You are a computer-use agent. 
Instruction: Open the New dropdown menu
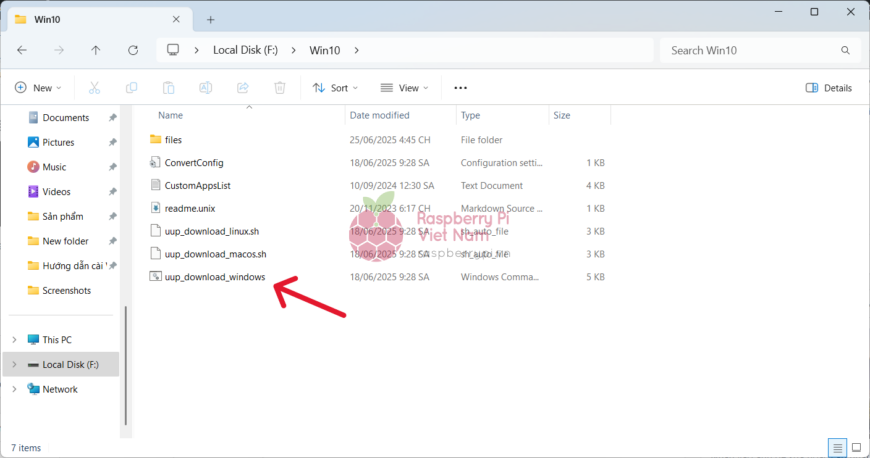[38, 88]
